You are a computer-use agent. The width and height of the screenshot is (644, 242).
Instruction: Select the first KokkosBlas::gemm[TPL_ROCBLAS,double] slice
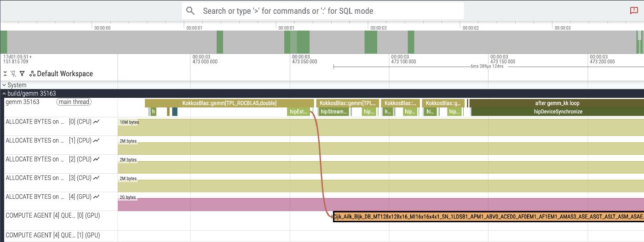[229, 103]
